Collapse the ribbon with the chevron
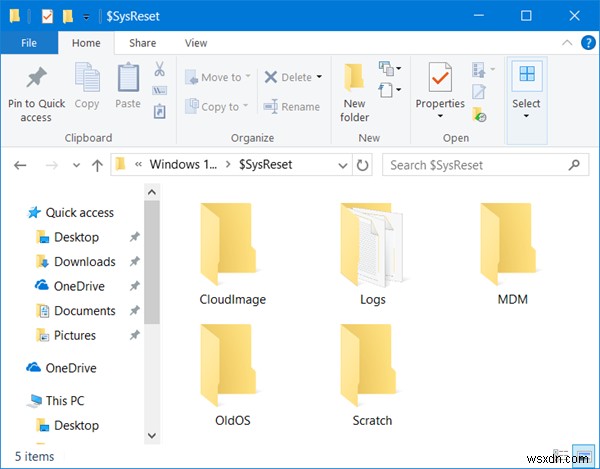 (567, 42)
